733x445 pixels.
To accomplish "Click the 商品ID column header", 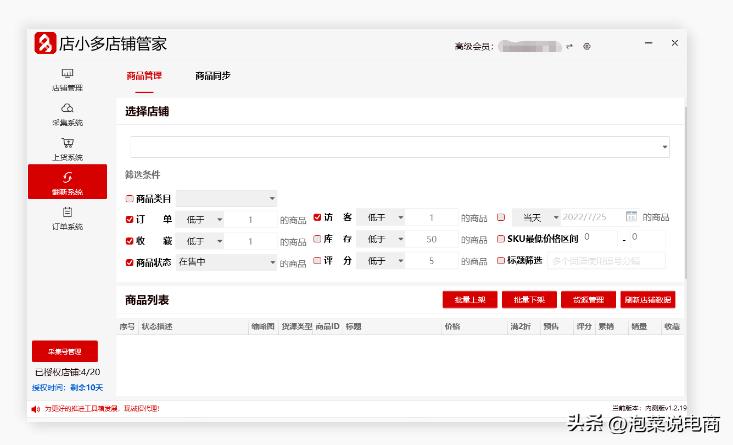I will click(327, 326).
